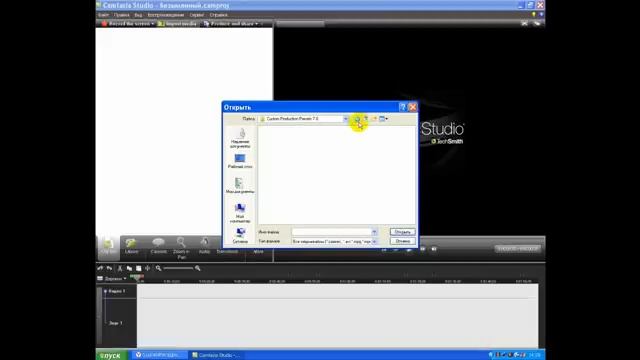Click the preview dimensions search field
640x360 pixels.
click(x=300, y=24)
